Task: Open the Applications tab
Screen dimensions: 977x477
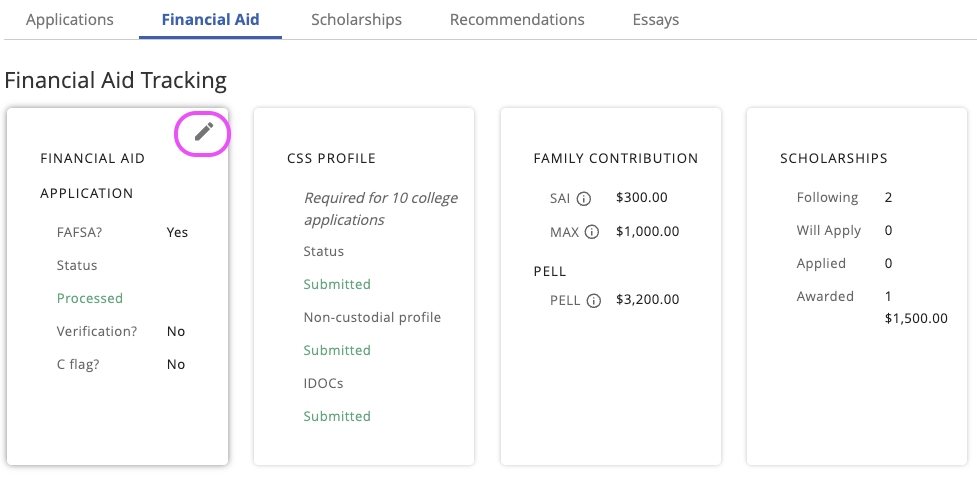Action: (70, 20)
